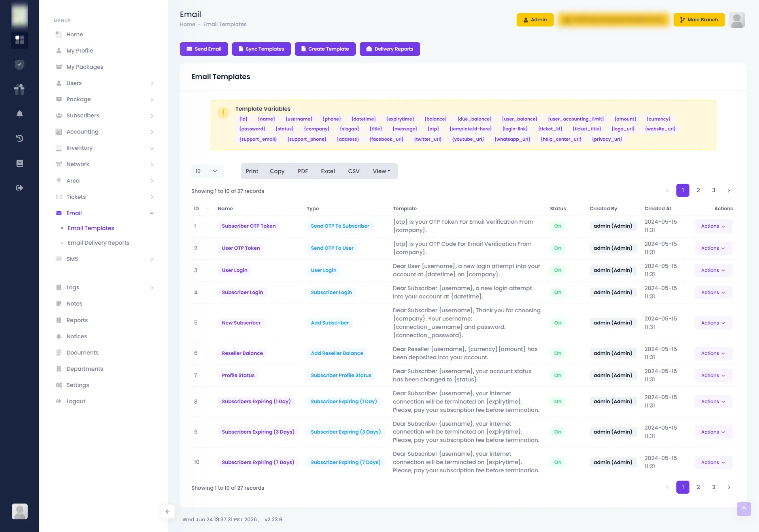The width and height of the screenshot is (759, 532).
Task: Expand the Inventory menu
Action: [104, 148]
